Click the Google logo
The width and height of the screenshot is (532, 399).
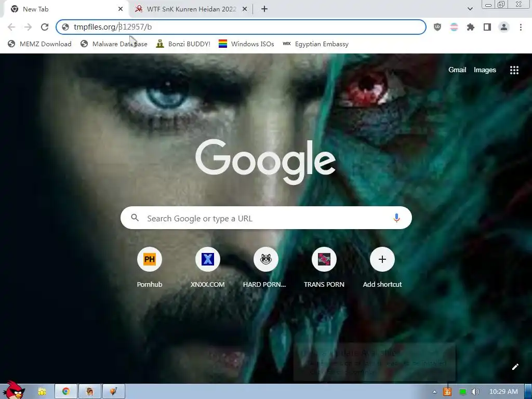click(x=265, y=162)
